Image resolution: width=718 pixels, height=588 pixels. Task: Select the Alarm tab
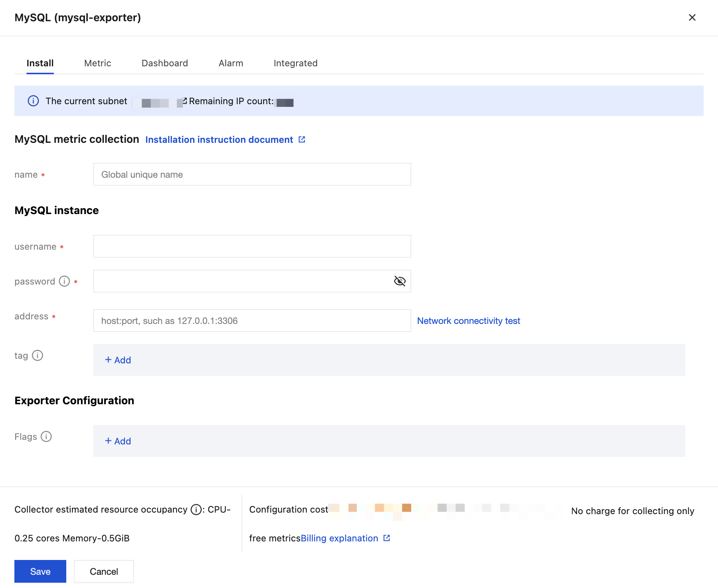pos(231,63)
